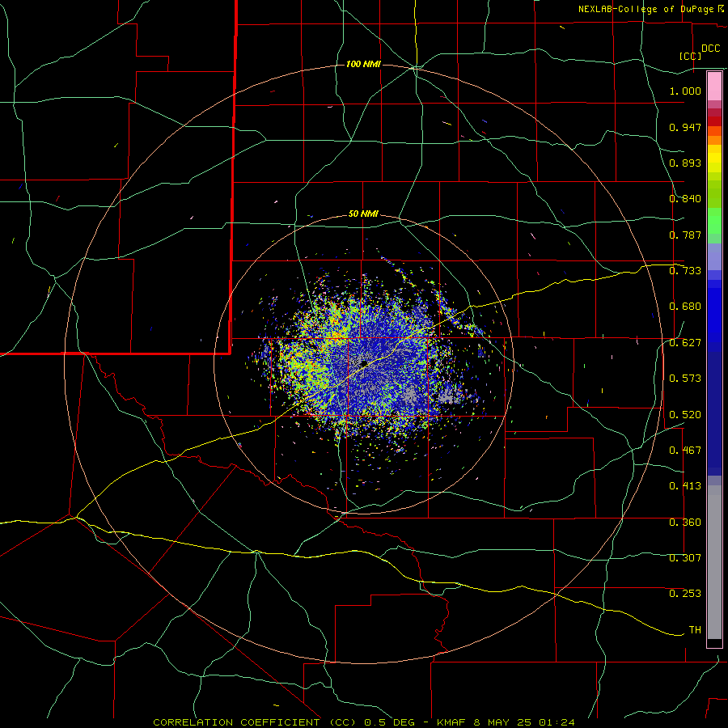Select the 0.467 legend value

(x=685, y=451)
